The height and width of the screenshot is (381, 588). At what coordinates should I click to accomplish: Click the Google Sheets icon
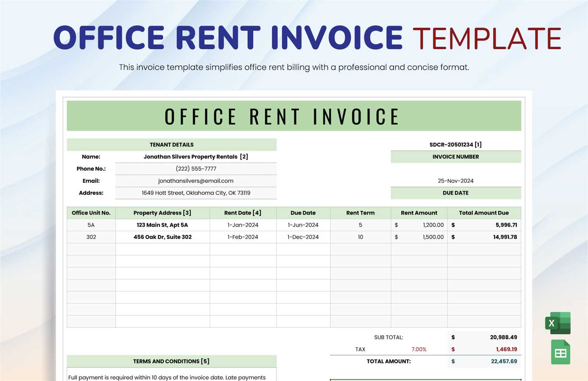point(560,352)
